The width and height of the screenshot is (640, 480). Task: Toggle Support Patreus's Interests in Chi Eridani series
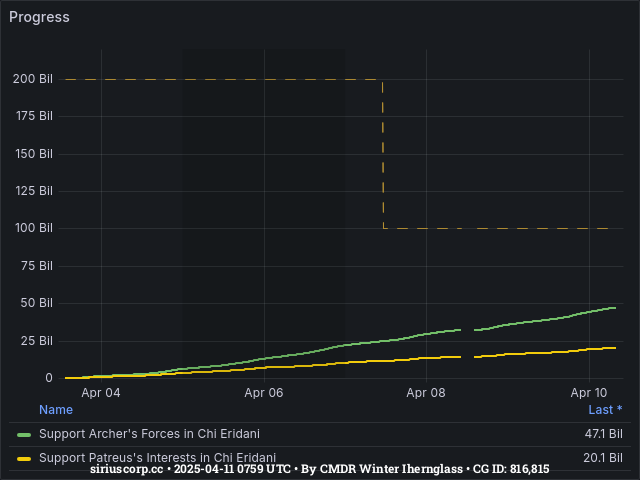pos(158,458)
